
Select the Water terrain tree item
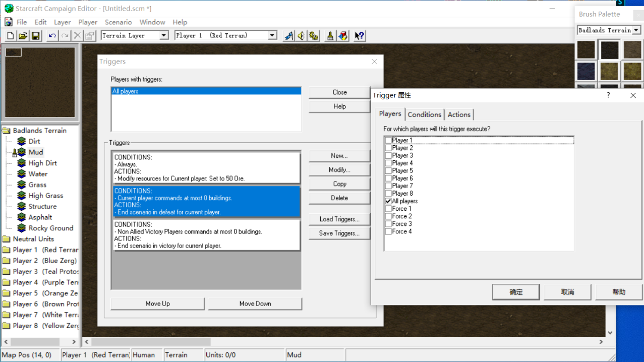[x=38, y=174]
